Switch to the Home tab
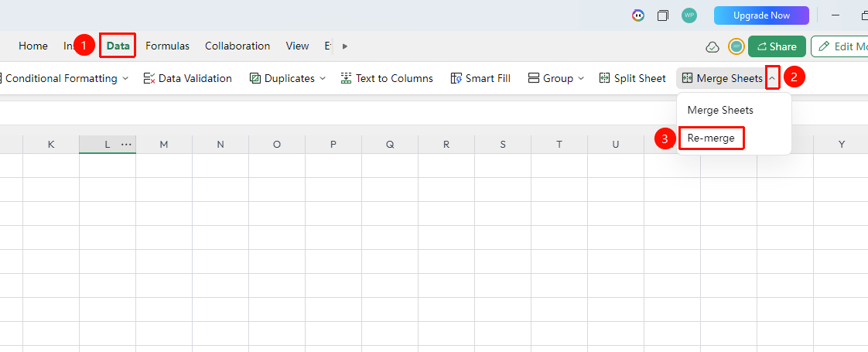Screen dimensions: 868x352 (x=33, y=46)
